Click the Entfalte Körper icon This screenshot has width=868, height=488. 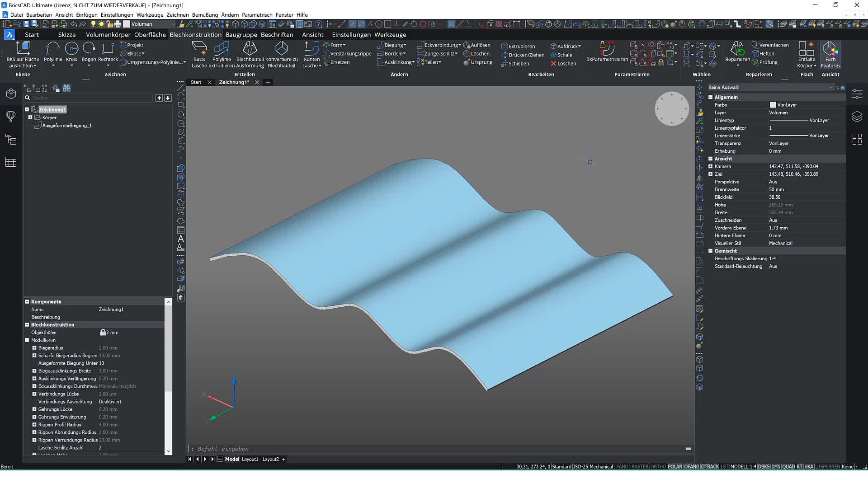(807, 54)
